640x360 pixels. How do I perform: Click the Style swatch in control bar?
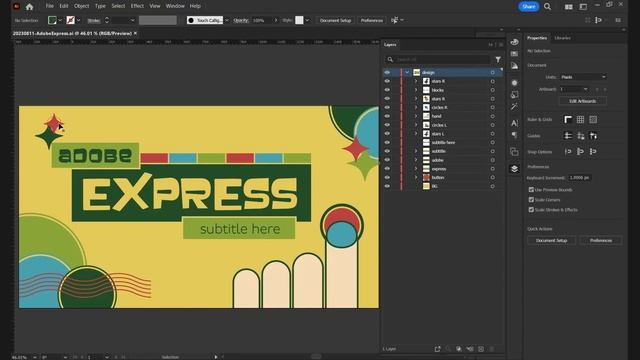coord(299,20)
